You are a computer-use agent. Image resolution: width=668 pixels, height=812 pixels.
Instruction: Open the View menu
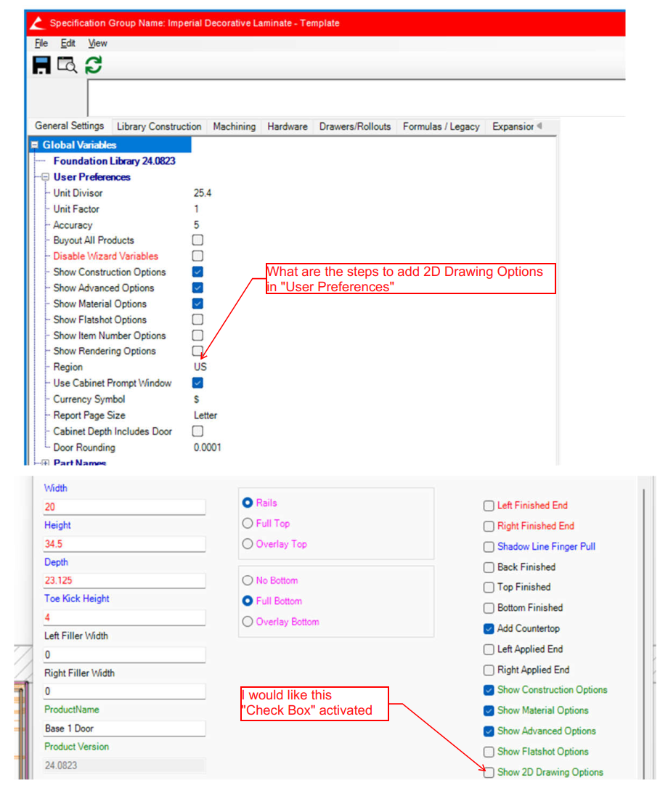pyautogui.click(x=97, y=44)
